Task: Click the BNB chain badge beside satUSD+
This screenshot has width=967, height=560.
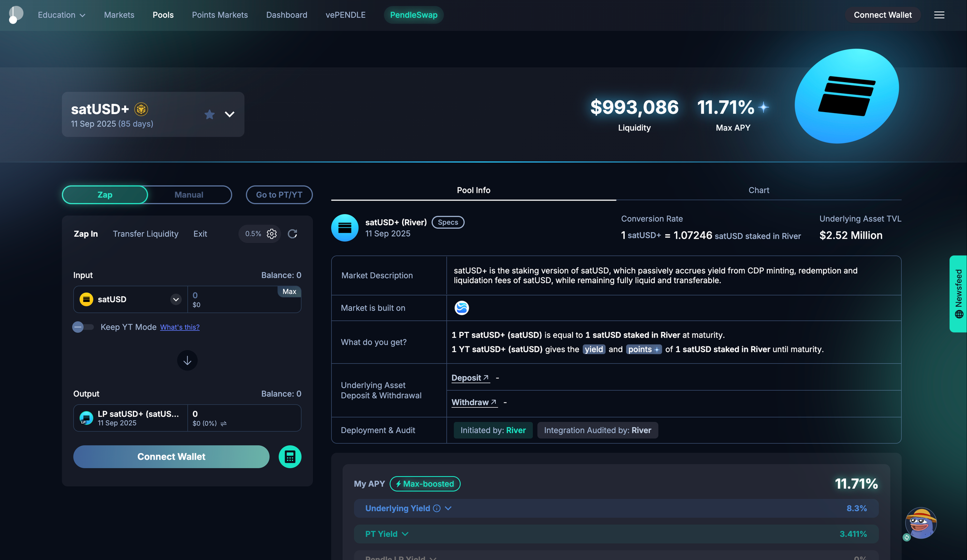Action: pos(141,109)
